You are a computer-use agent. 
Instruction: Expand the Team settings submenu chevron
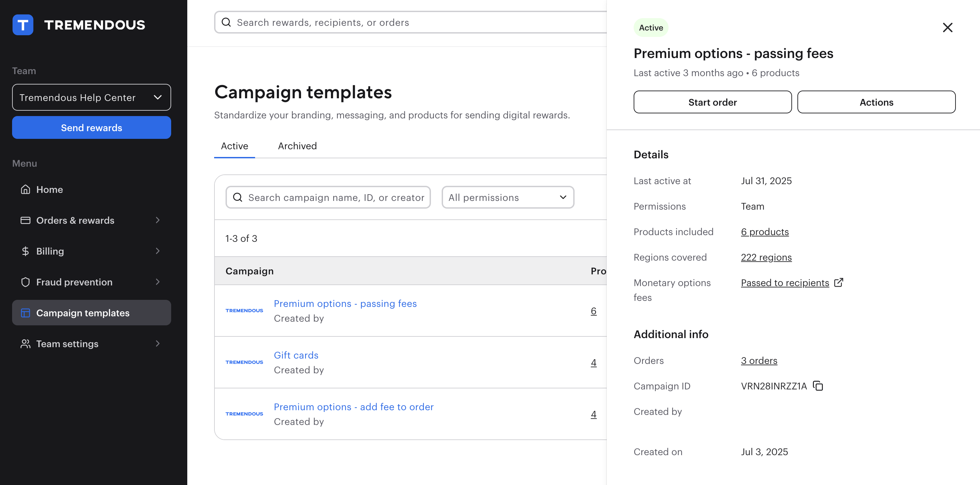click(x=157, y=343)
